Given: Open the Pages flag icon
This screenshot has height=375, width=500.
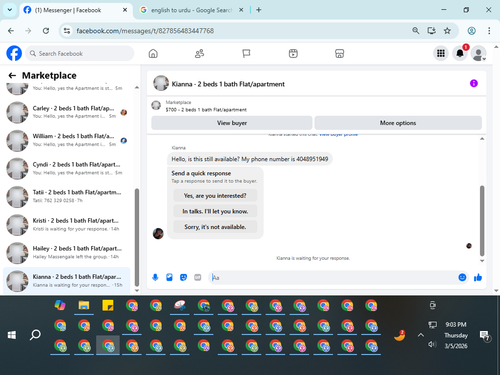Looking at the screenshot, I should (x=246, y=53).
